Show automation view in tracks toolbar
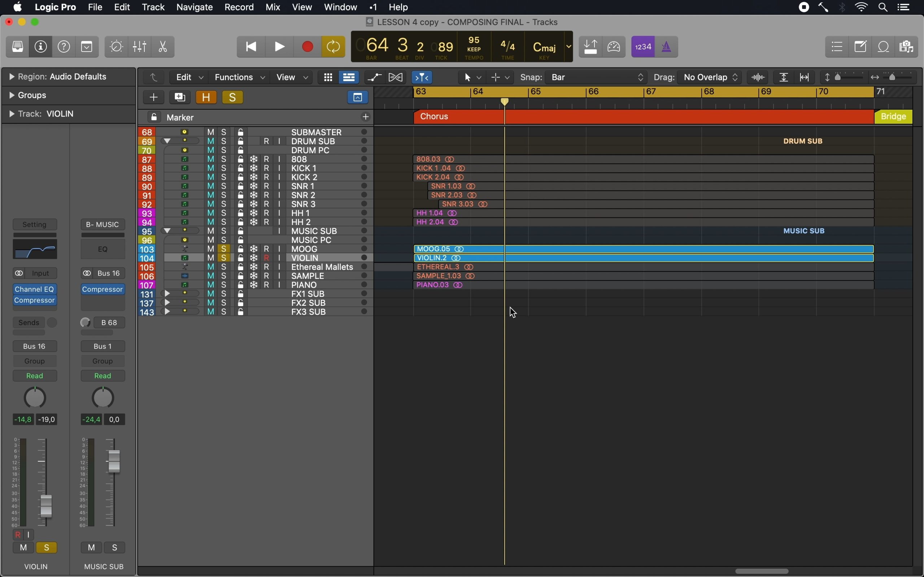This screenshot has height=577, width=924. (375, 78)
